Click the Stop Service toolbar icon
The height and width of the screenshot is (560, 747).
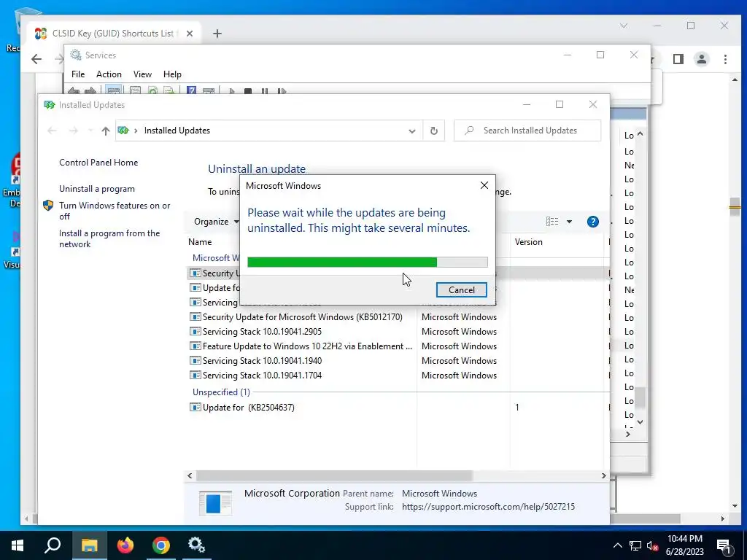248,90
